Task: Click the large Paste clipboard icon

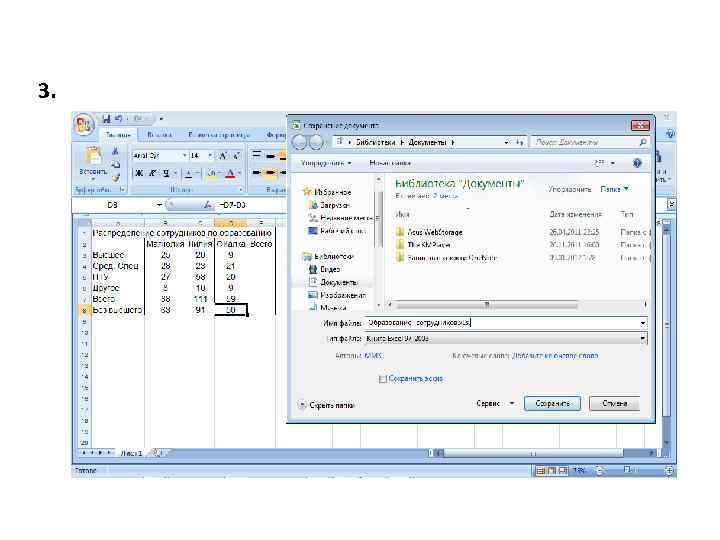Action: (93, 157)
